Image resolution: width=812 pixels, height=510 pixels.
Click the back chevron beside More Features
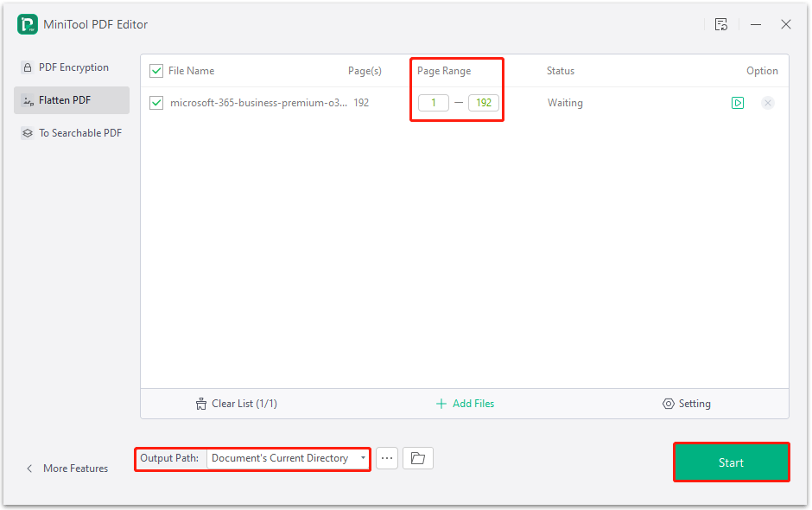[29, 469]
